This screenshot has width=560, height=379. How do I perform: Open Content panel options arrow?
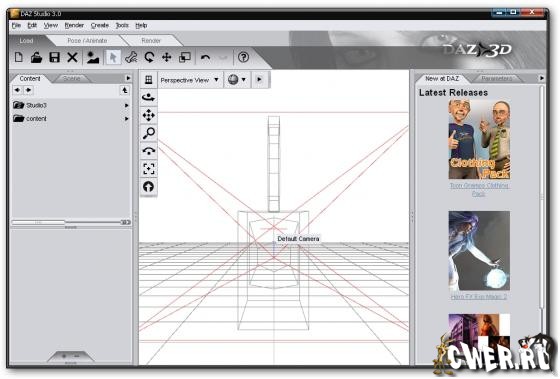coord(128,78)
